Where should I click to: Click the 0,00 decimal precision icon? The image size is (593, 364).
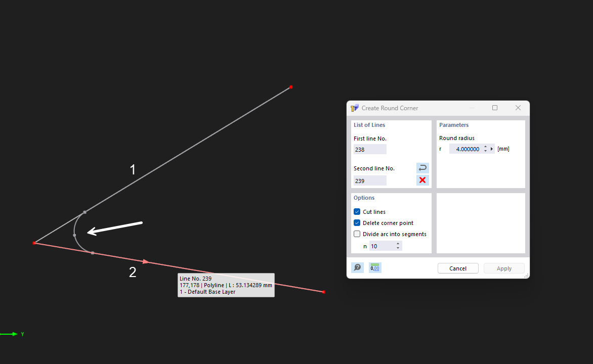tap(374, 267)
